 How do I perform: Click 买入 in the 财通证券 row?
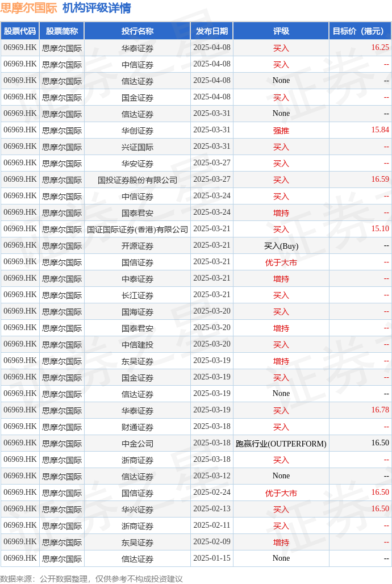click(281, 427)
